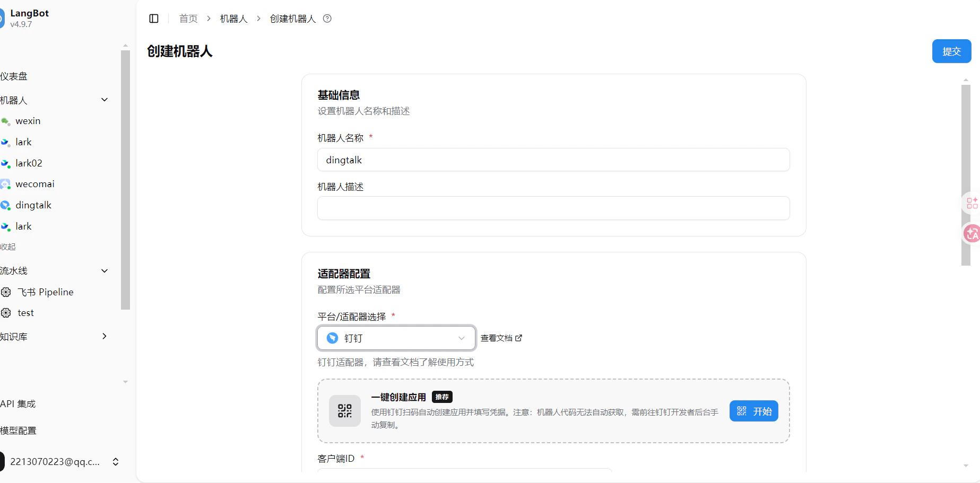The height and width of the screenshot is (483, 980).
Task: Open test pipeline in sidebar
Action: (25, 313)
